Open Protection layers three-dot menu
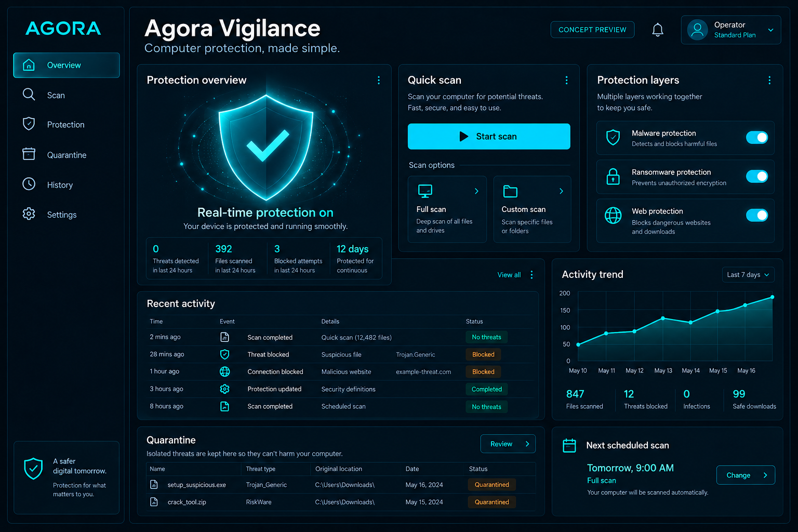Screen dimensions: 798x532 [x=769, y=80]
